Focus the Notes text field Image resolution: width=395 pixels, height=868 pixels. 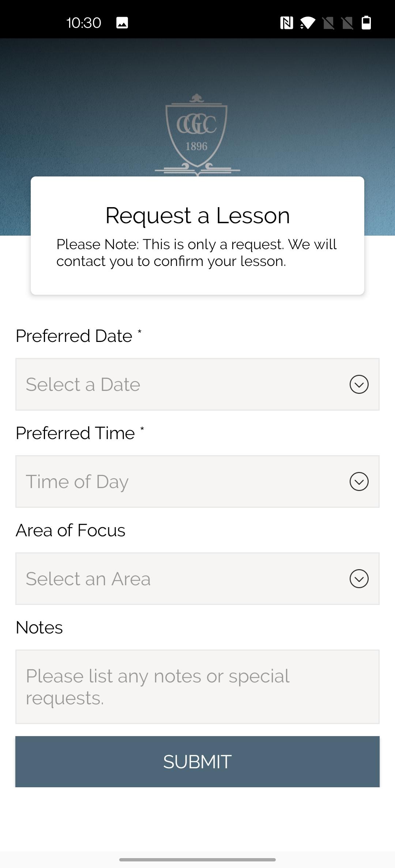[x=197, y=687]
